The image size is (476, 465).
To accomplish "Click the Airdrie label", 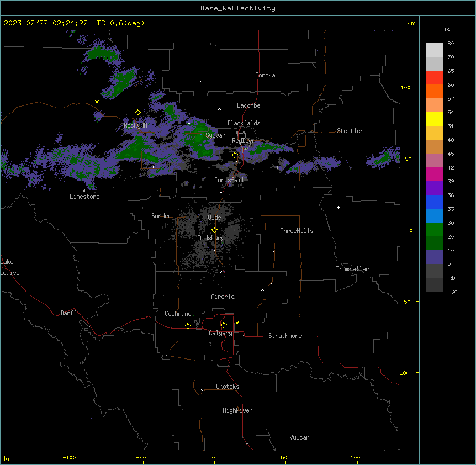I will 223,297.
